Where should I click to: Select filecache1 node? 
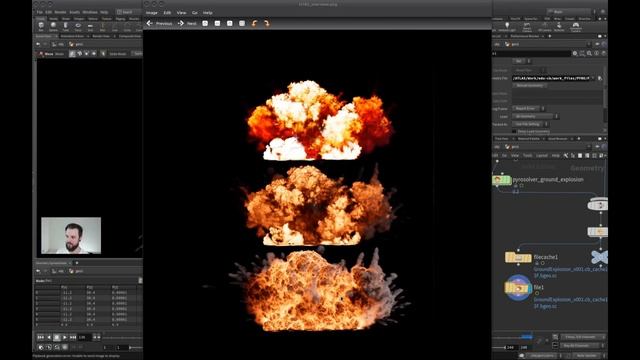click(518, 257)
